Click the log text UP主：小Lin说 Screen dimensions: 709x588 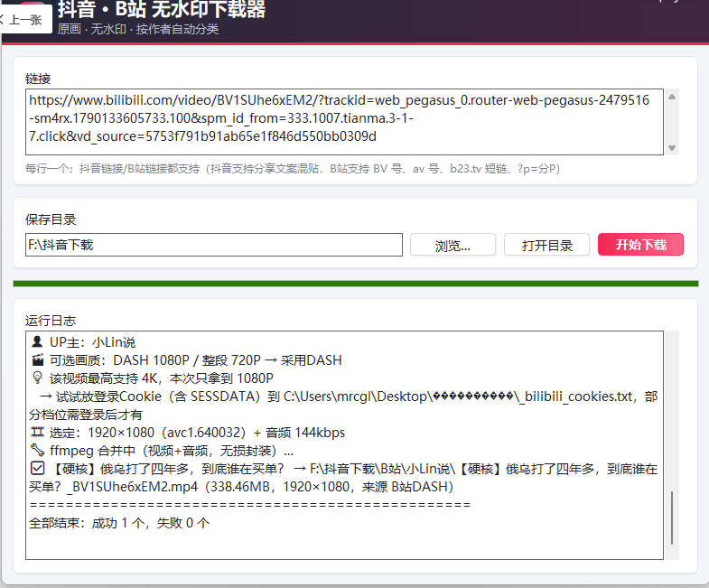coord(92,342)
